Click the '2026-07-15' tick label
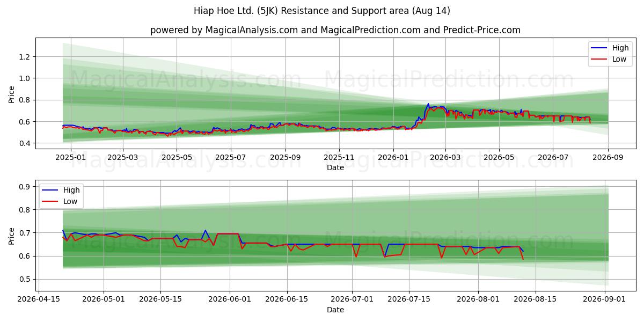644x322 pixels. (x=408, y=299)
